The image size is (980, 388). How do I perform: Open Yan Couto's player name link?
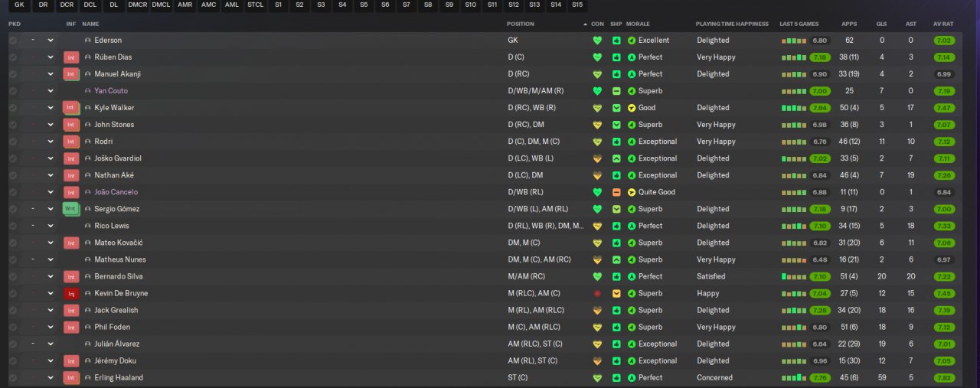(x=111, y=91)
